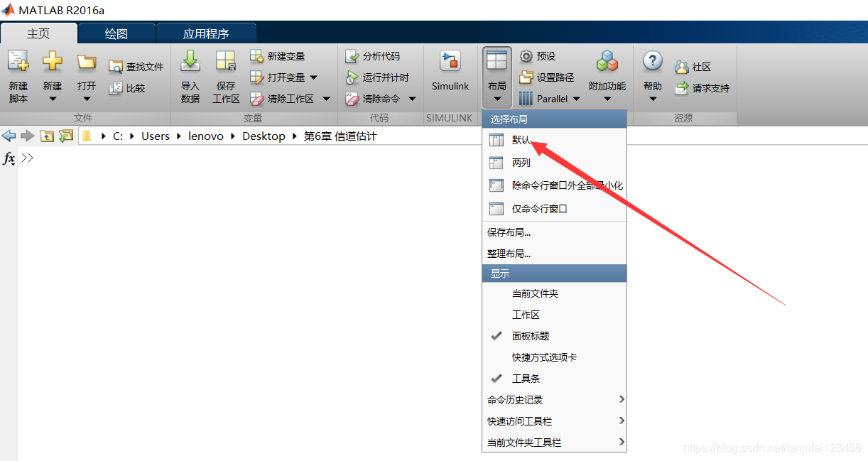Screen dimensions: 868x461
Task: Click the browse for folder icon
Action: point(66,136)
